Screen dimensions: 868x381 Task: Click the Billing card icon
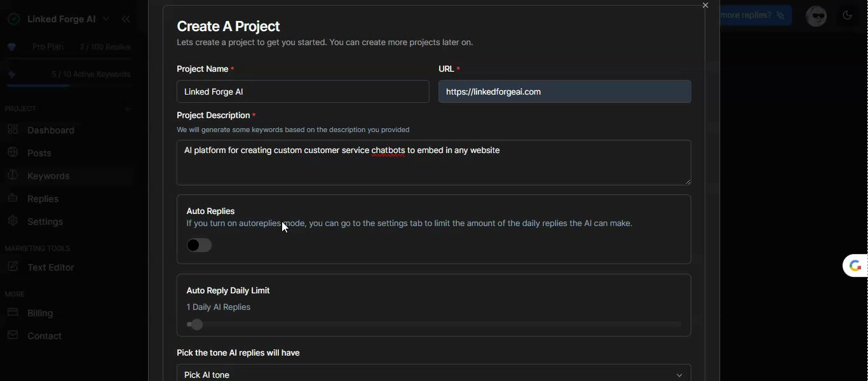(13, 312)
